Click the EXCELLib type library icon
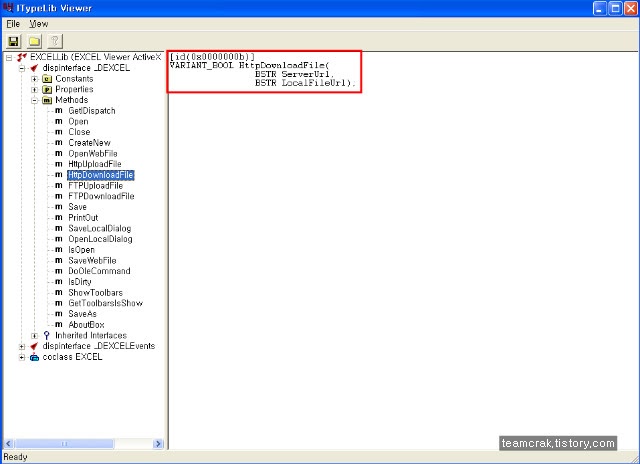The width and height of the screenshot is (640, 464). pos(22,57)
